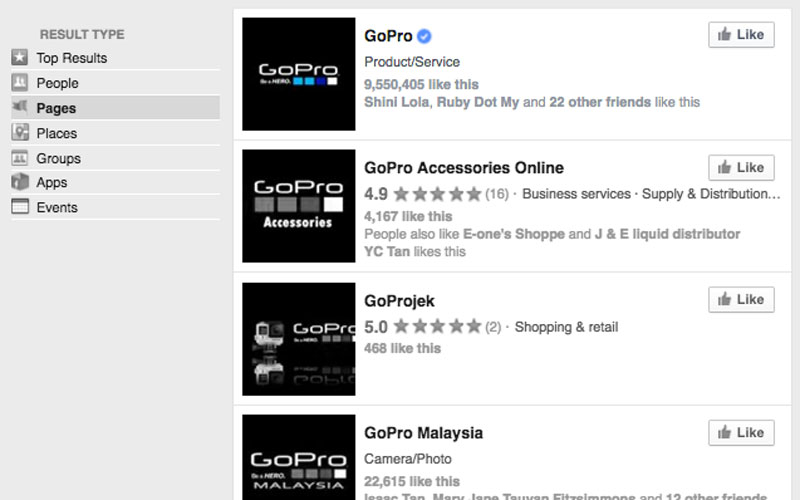The image size is (800, 500).
Task: Open J & E liquid distributor link
Action: (667, 234)
